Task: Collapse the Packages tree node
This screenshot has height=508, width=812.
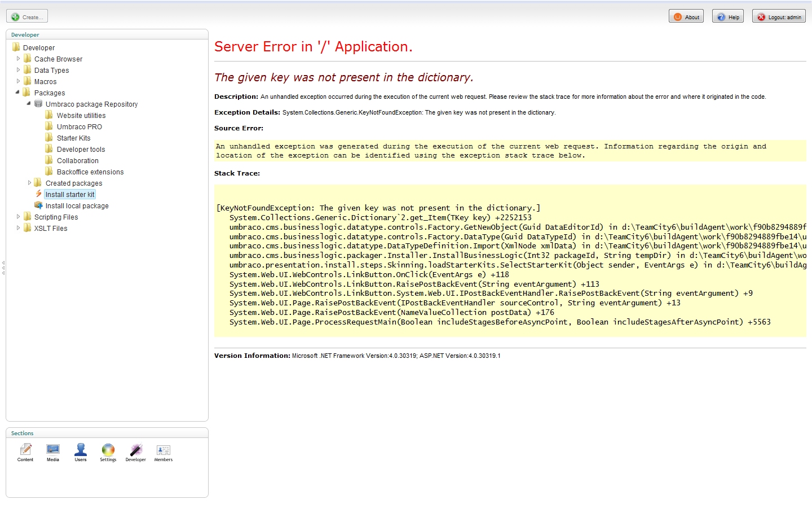Action: tap(17, 92)
